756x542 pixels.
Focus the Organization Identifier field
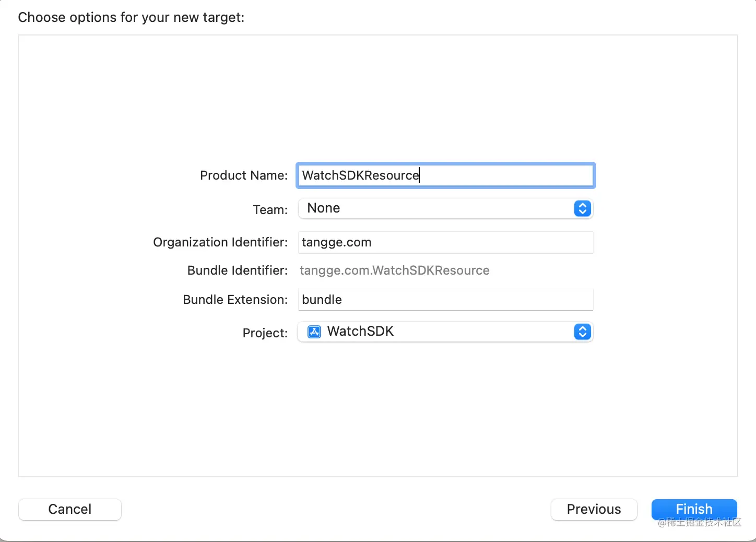(x=445, y=242)
